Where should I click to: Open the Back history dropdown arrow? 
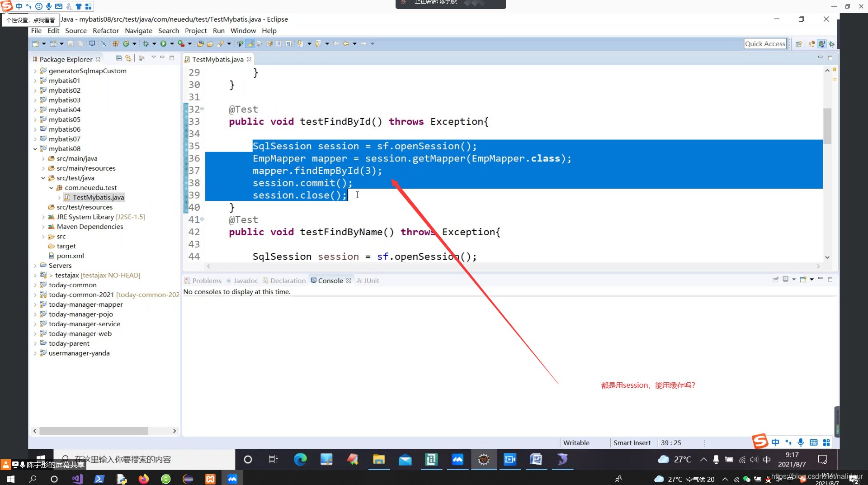355,44
